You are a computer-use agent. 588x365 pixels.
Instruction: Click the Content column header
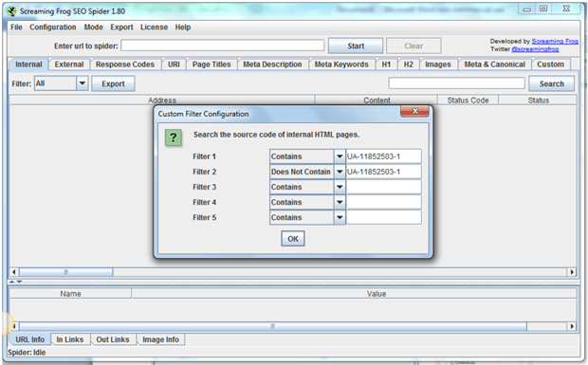pos(377,100)
